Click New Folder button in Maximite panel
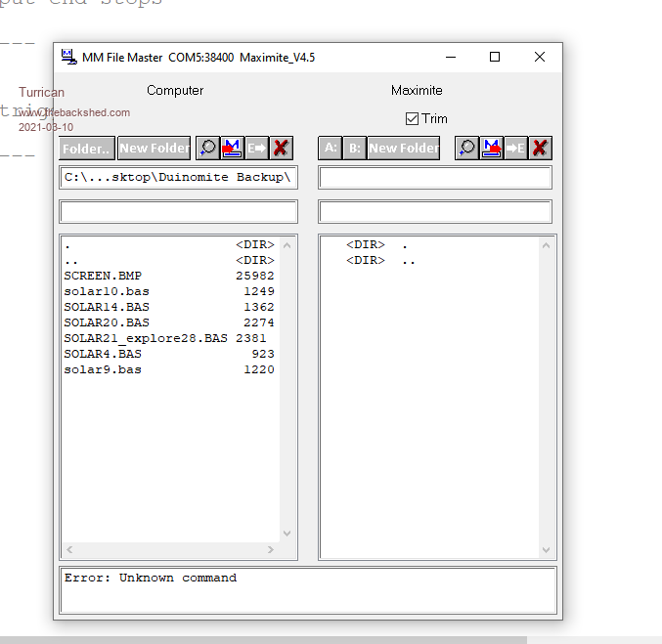This screenshot has height=644, width=662. (x=404, y=148)
